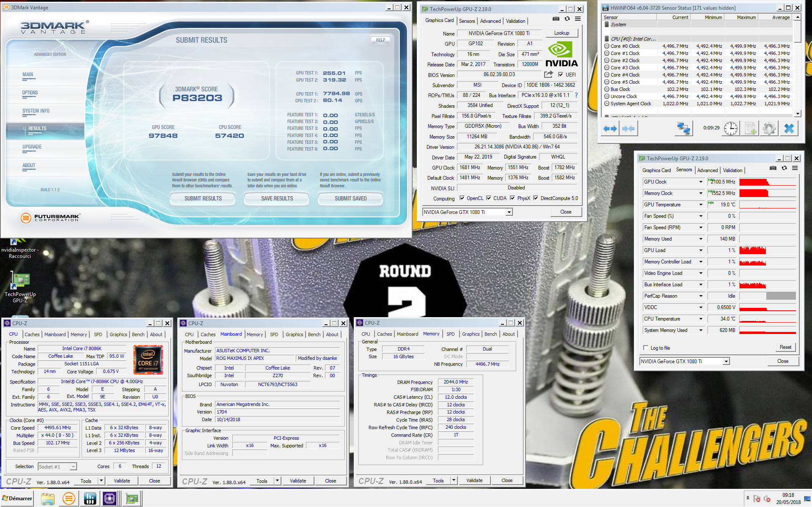Select Core #0 Clock row in HWiNFO
812x507 pixels.
coord(697,46)
